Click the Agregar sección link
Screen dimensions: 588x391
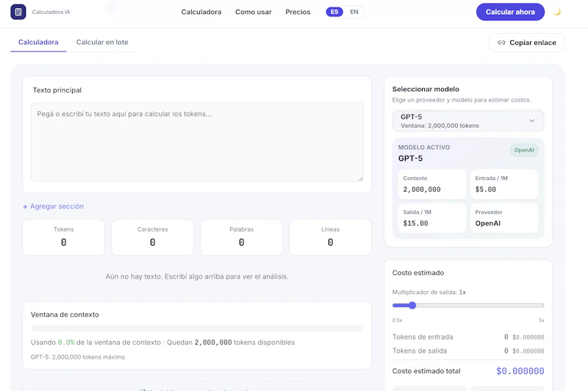pos(53,207)
